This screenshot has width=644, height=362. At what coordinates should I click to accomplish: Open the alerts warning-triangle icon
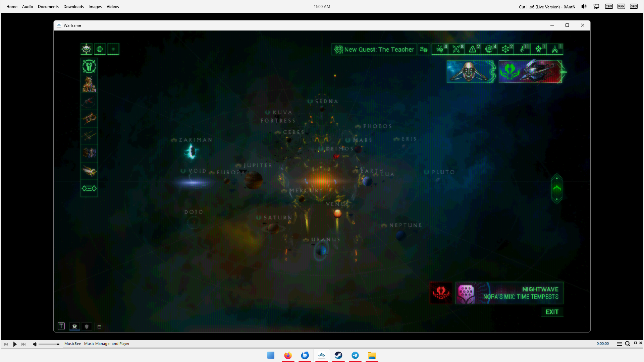click(473, 49)
